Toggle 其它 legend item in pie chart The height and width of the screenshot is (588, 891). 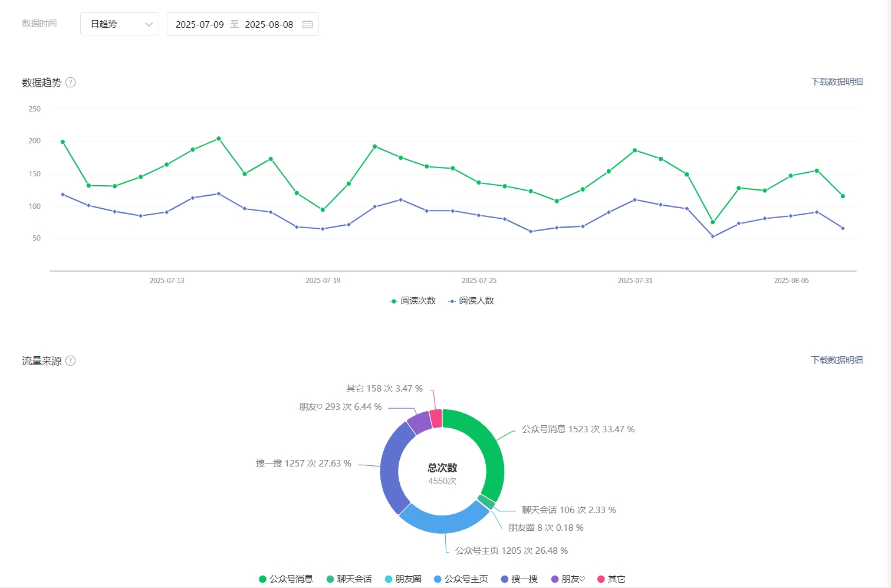(611, 579)
